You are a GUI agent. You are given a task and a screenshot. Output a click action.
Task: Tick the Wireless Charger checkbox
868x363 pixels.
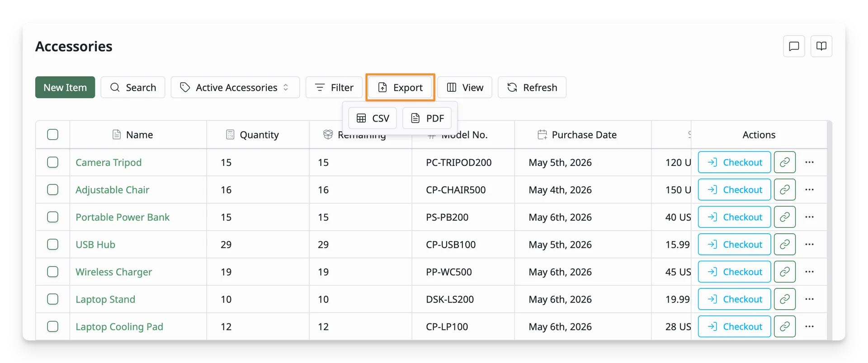pyautogui.click(x=53, y=272)
